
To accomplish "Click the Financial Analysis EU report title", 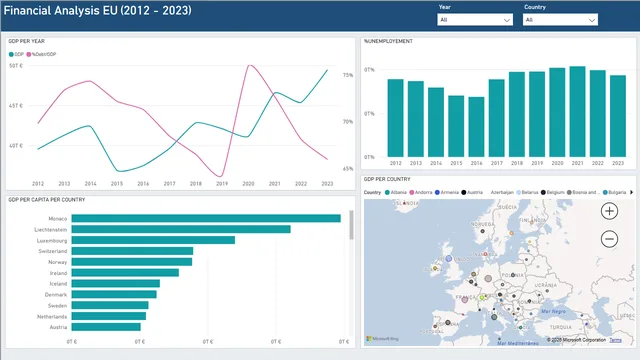I will 98,11.
